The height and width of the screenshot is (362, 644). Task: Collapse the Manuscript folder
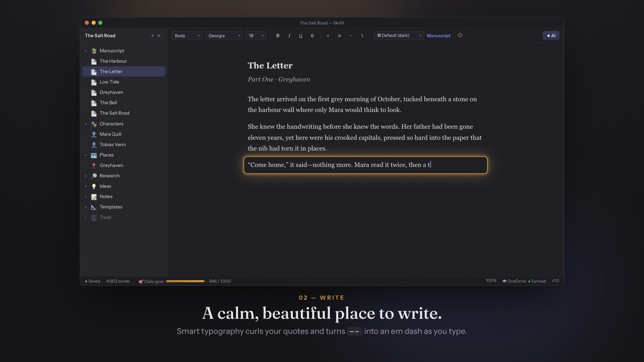pos(86,51)
